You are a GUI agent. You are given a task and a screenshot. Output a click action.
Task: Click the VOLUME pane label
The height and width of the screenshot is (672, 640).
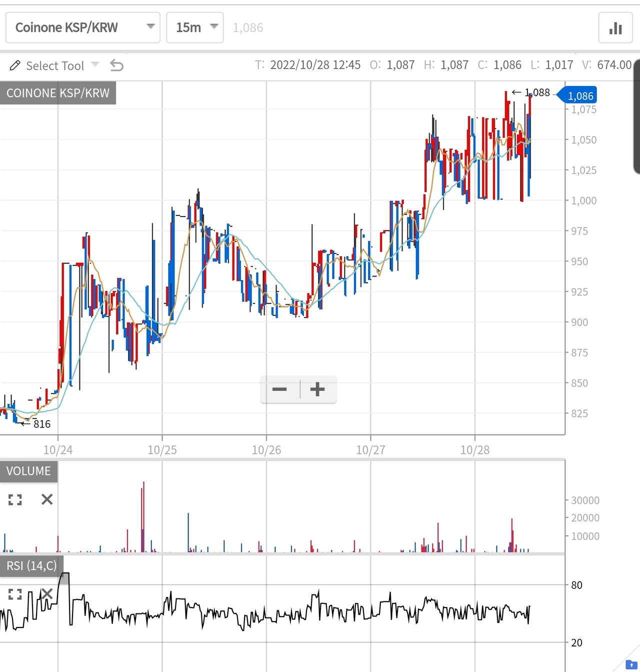28,471
